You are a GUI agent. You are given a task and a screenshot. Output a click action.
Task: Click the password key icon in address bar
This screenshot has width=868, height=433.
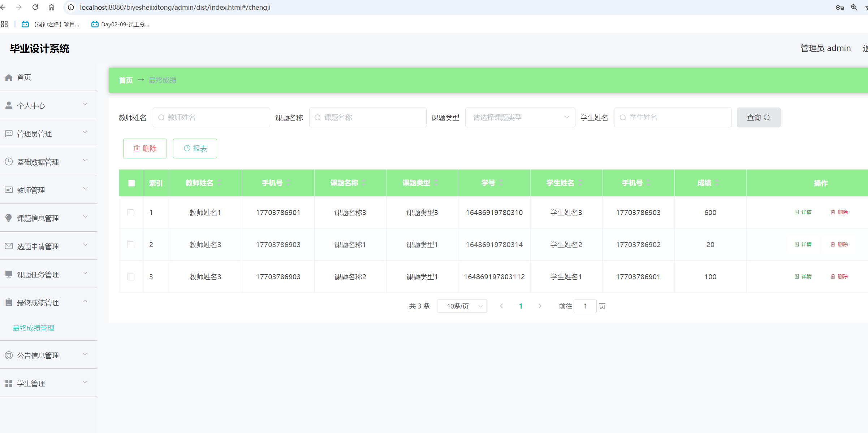click(x=839, y=7)
